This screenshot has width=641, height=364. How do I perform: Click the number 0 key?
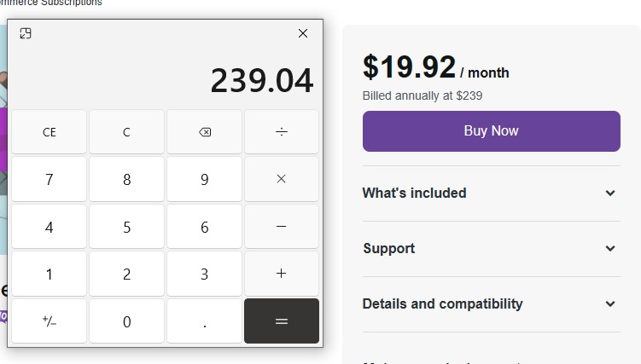coord(126,321)
